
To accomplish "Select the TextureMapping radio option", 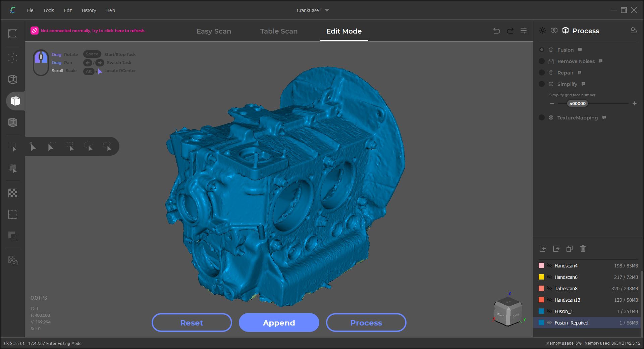I will [542, 117].
